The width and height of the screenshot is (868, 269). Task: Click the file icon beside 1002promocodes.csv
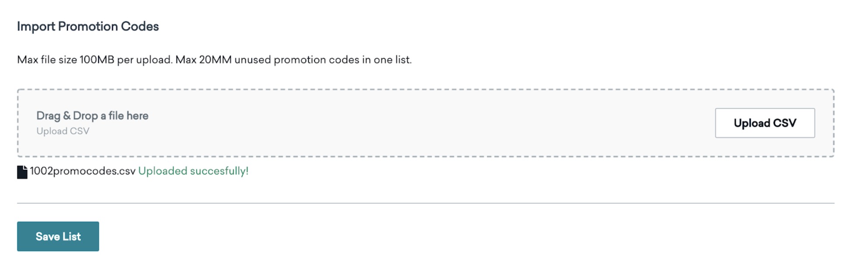pos(22,172)
